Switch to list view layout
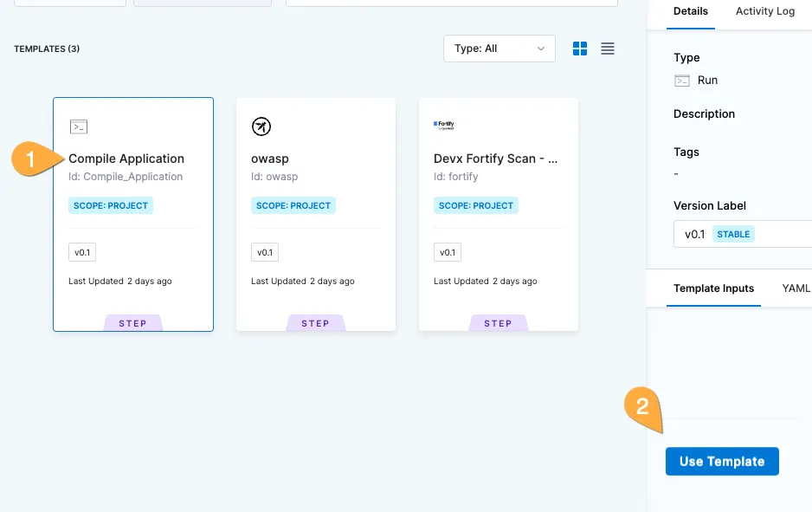 coord(608,49)
